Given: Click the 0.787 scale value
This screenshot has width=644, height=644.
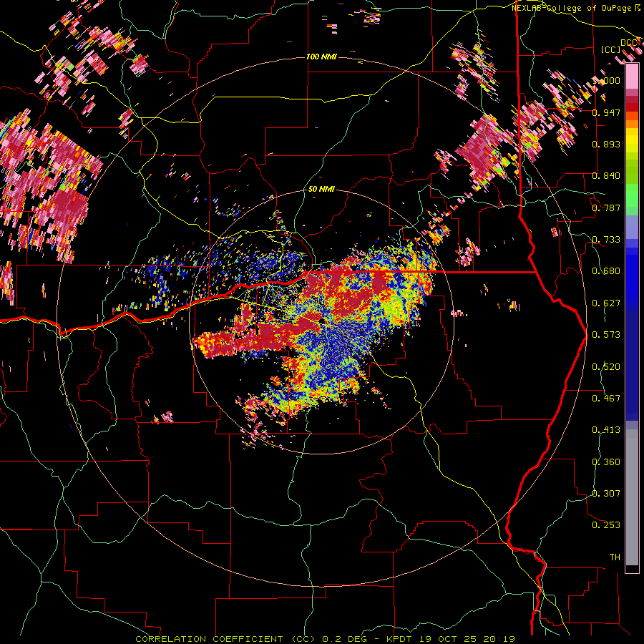Looking at the screenshot, I should click(606, 208).
